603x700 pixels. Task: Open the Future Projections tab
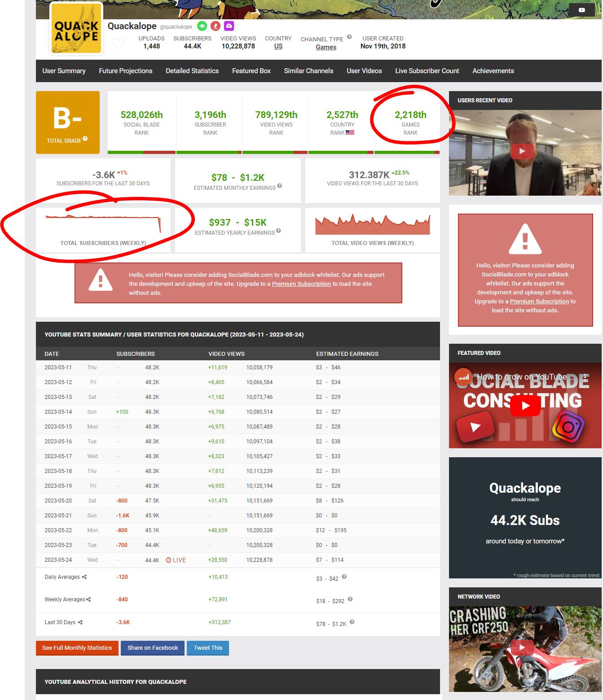[x=126, y=71]
